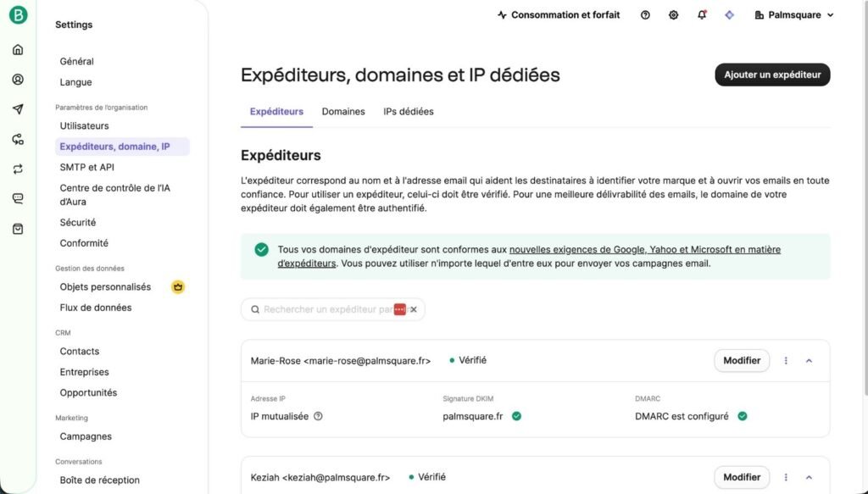Open the Palmsquare account dropdown
The width and height of the screenshot is (868, 494).
click(x=793, y=15)
